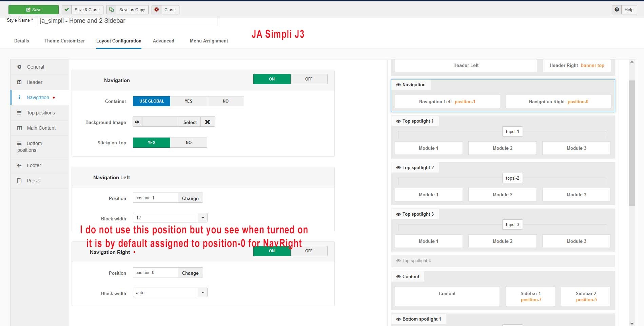Click the Navigation sidebar dots icon
The image size is (644, 326).
pos(19,97)
